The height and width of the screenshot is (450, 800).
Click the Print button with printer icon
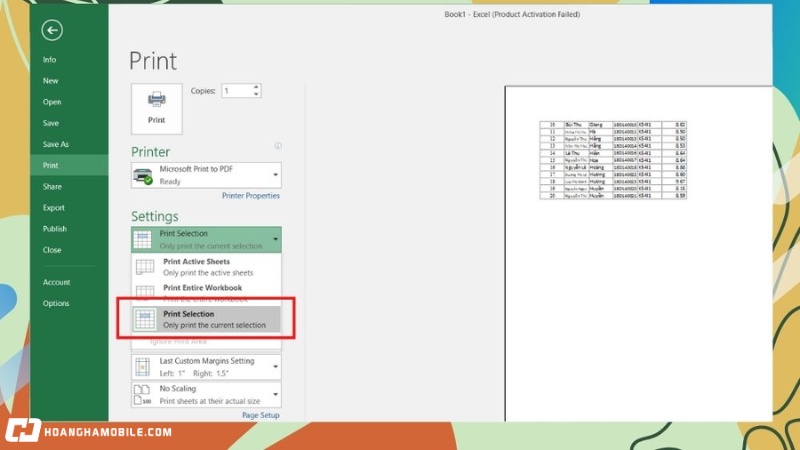pyautogui.click(x=157, y=108)
